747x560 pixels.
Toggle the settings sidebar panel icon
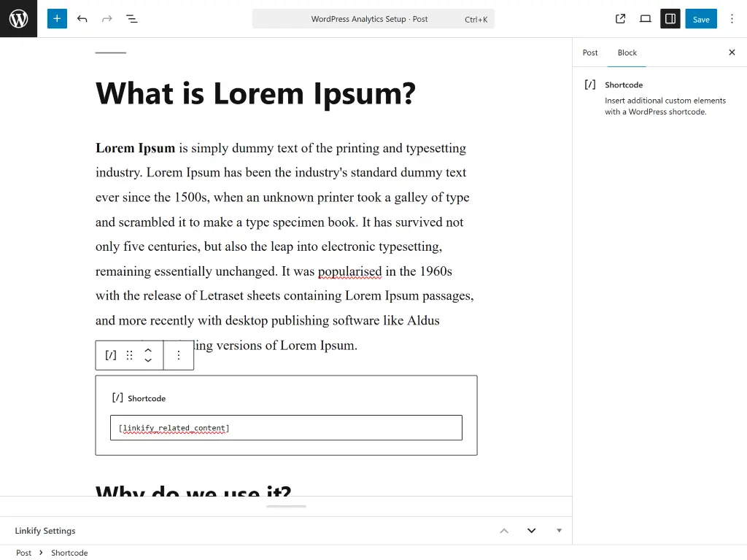[670, 18]
